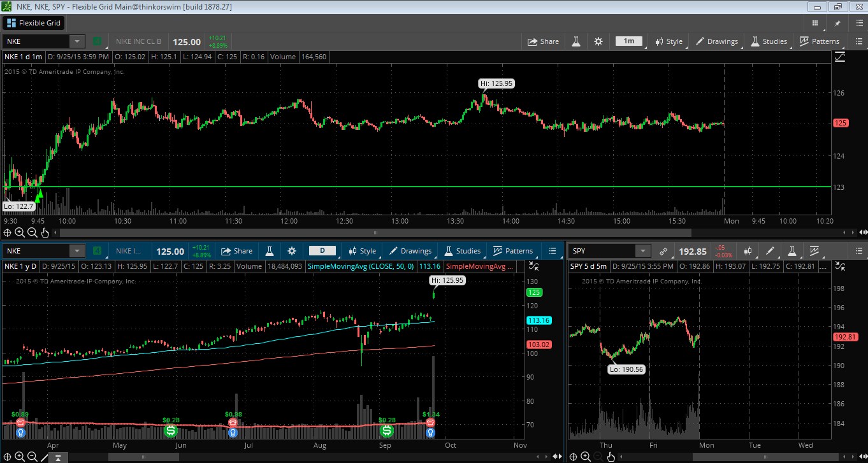Click the Share button in top chart toolbar
Screen dimensions: 868x463
pyautogui.click(x=543, y=41)
